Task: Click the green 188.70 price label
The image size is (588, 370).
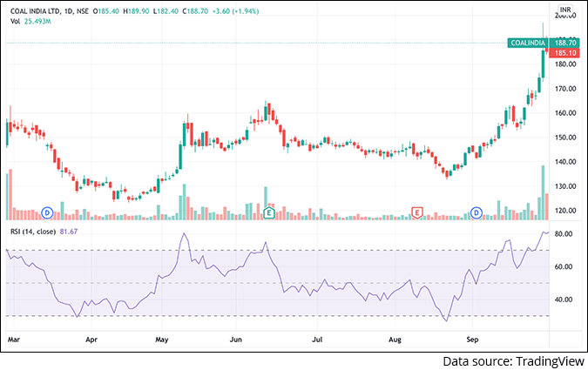Action: [565, 43]
